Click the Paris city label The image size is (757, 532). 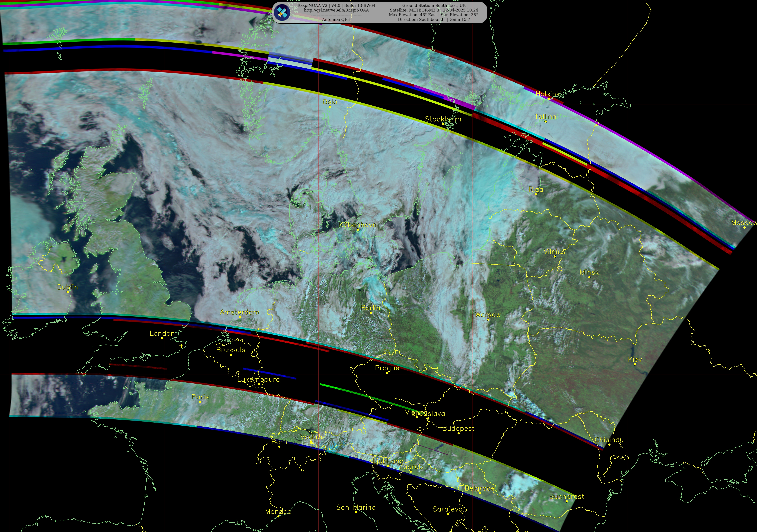tap(200, 397)
